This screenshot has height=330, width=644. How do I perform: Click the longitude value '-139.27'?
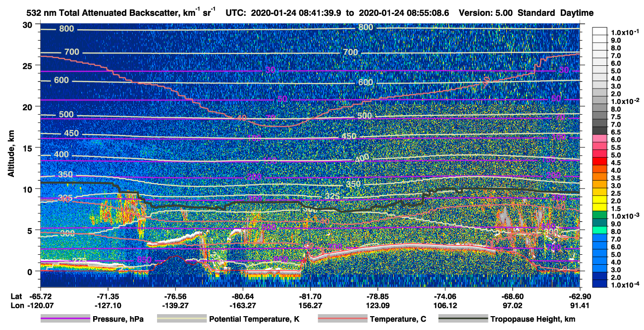175,305
